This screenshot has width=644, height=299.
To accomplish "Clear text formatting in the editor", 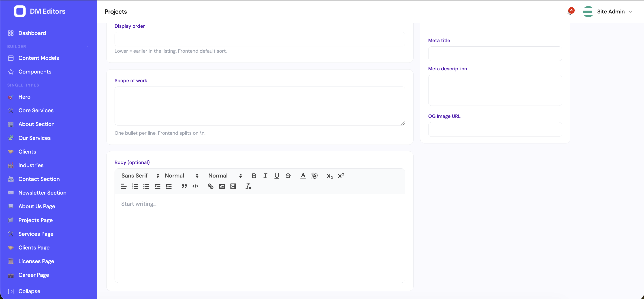I will click(248, 186).
